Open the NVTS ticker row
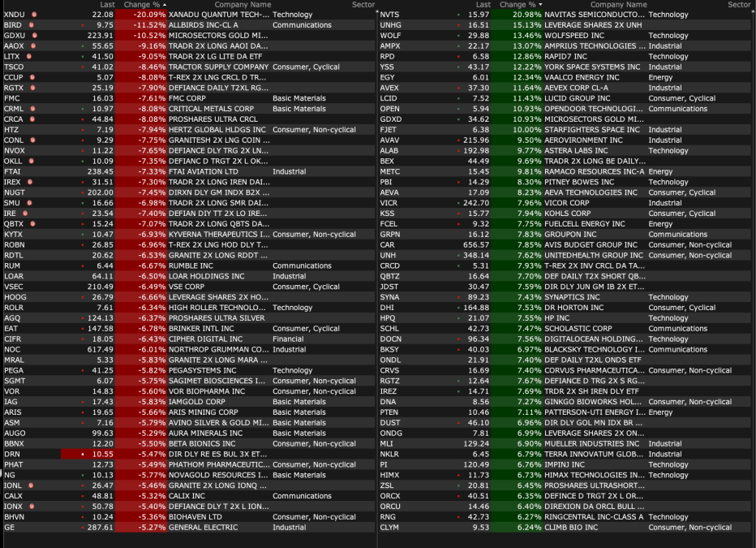The image size is (756, 548). tap(565, 15)
